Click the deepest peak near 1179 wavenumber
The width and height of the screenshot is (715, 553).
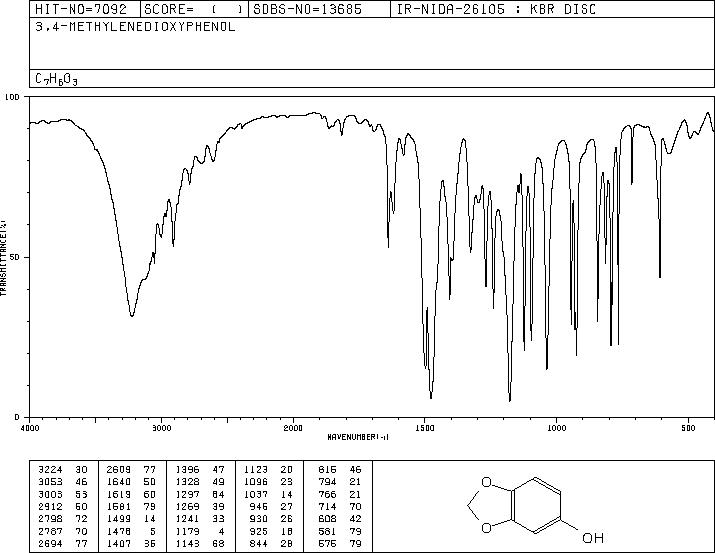click(x=510, y=400)
